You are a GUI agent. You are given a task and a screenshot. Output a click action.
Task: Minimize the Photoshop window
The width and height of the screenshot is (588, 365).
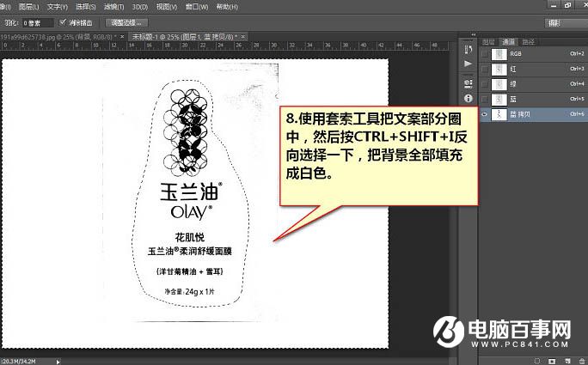(x=554, y=5)
